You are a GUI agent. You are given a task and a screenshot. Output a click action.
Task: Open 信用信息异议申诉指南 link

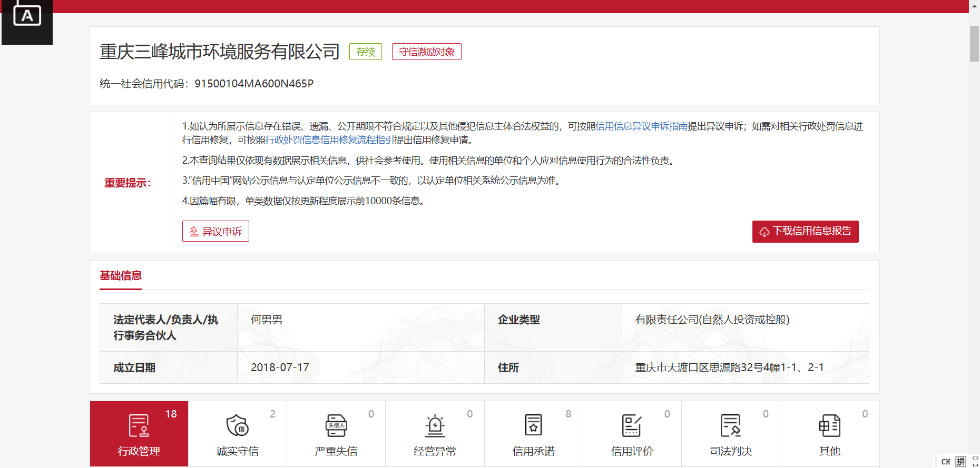click(x=641, y=126)
